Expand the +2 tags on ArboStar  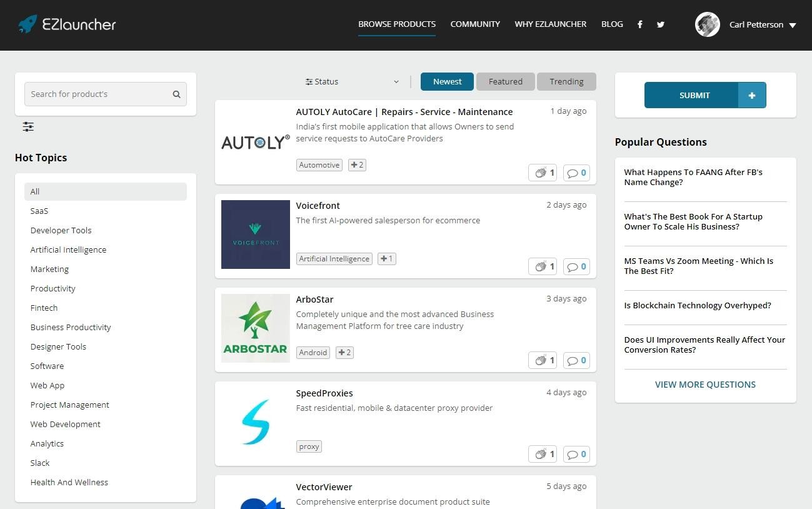(344, 353)
